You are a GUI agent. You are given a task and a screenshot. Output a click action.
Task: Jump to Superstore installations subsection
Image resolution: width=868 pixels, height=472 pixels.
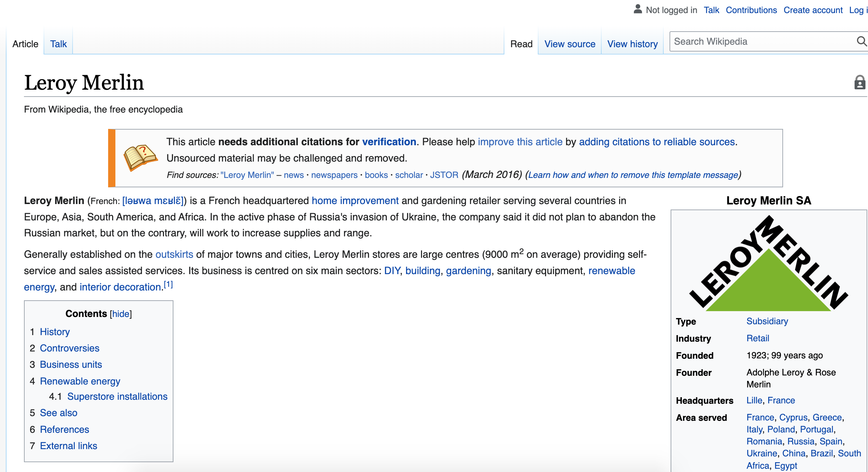tap(117, 396)
